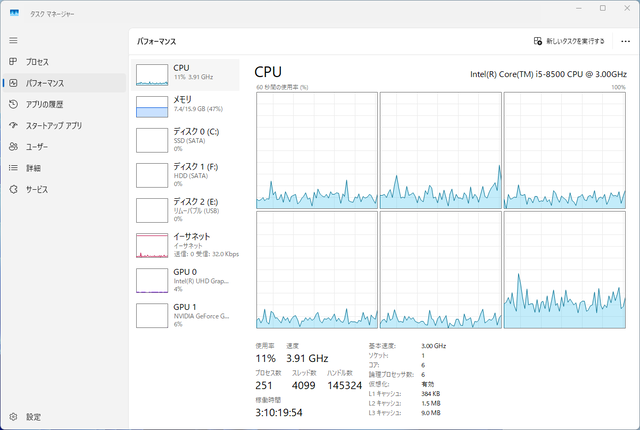Select the イーサネット network entry
Image resolution: width=640 pixels, height=430 pixels.
[185, 245]
